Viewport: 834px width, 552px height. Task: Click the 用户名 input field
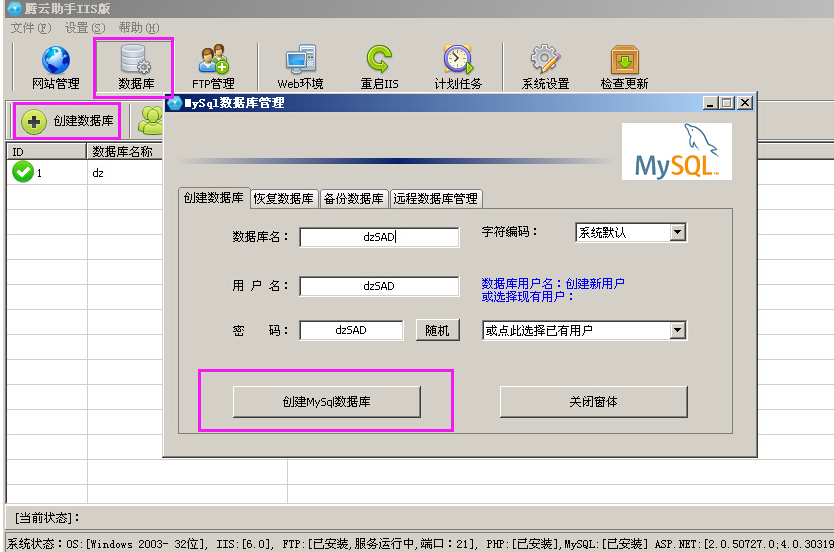point(379,286)
